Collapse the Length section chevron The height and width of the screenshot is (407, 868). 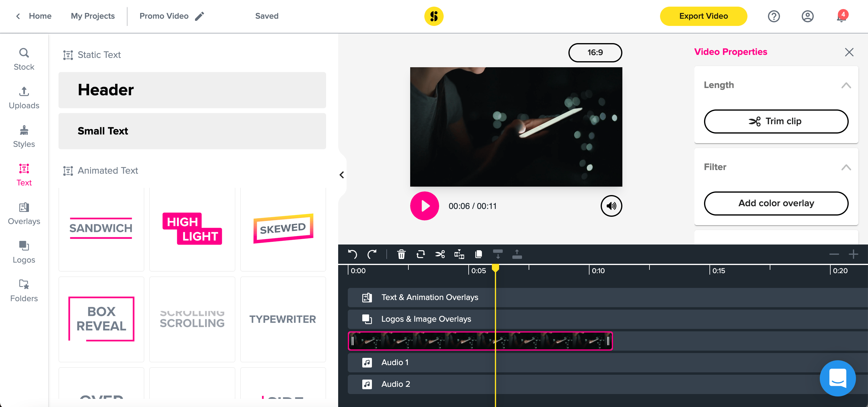click(846, 85)
